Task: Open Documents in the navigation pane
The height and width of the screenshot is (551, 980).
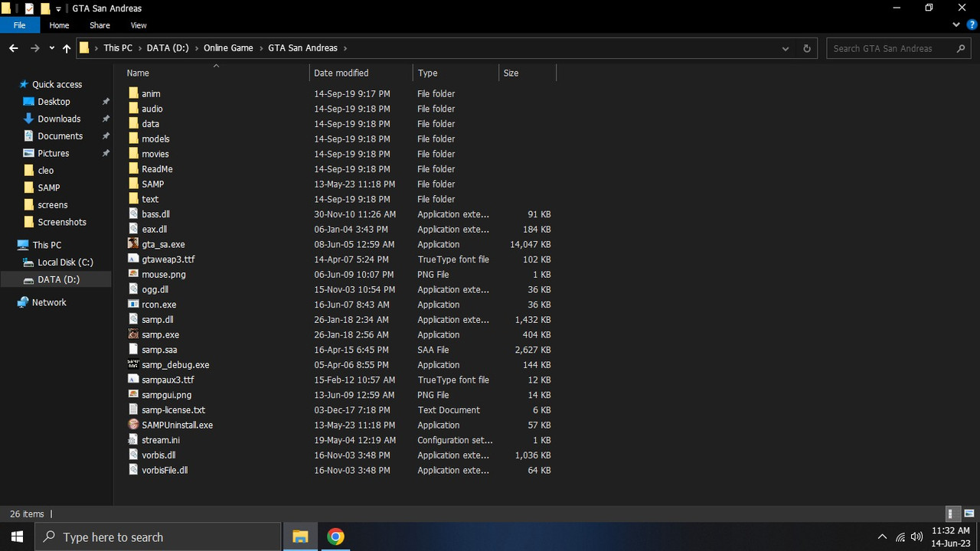Action: (x=60, y=136)
